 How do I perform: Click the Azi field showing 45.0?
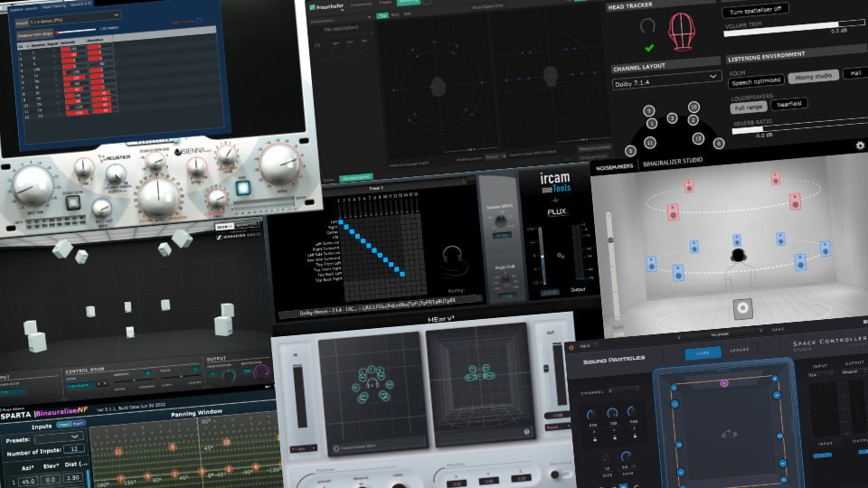pos(29,481)
